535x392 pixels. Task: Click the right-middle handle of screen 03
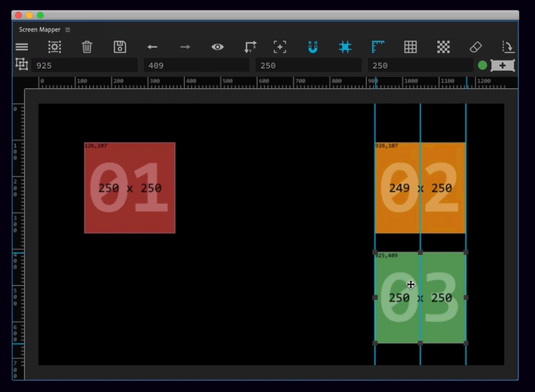pos(466,298)
